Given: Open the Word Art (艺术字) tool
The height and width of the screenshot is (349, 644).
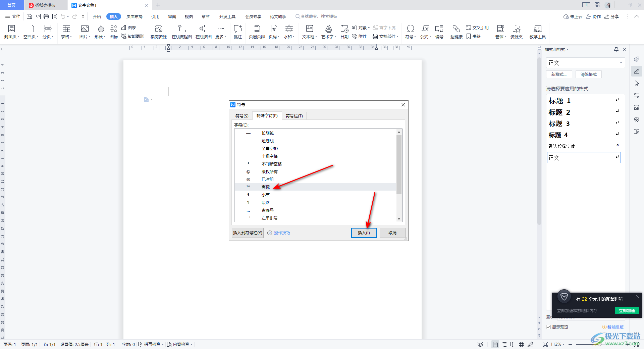Looking at the screenshot, I should point(329,32).
